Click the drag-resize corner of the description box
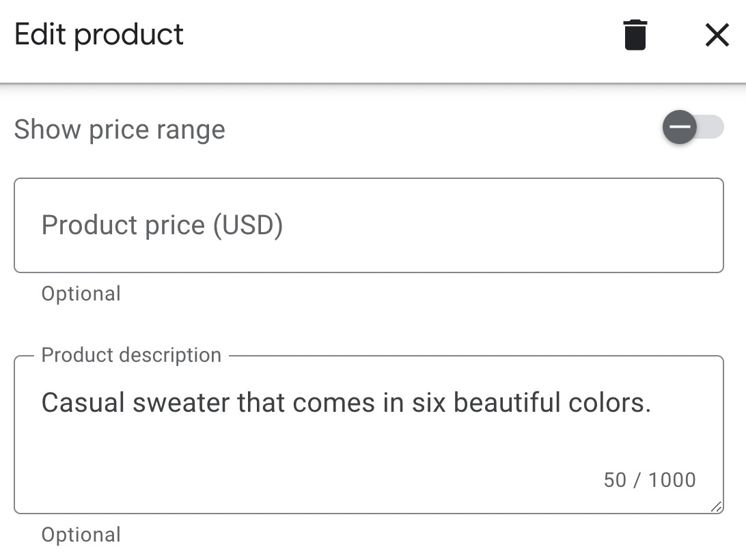 716,507
